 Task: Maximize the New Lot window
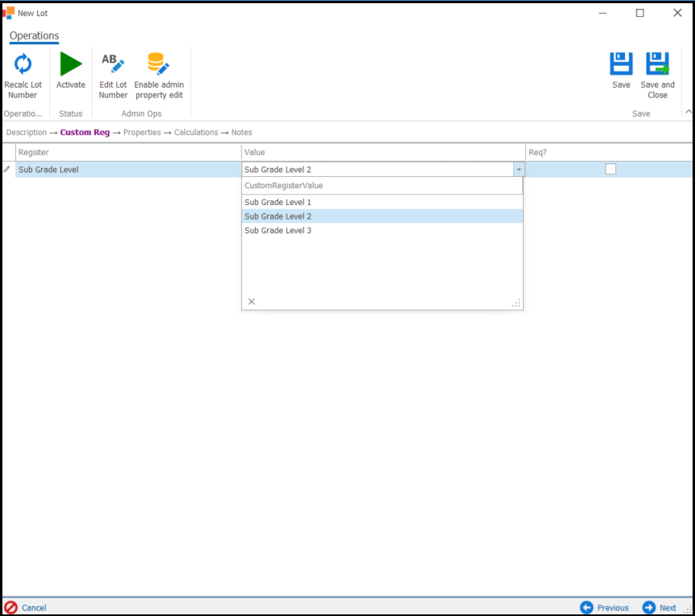640,13
